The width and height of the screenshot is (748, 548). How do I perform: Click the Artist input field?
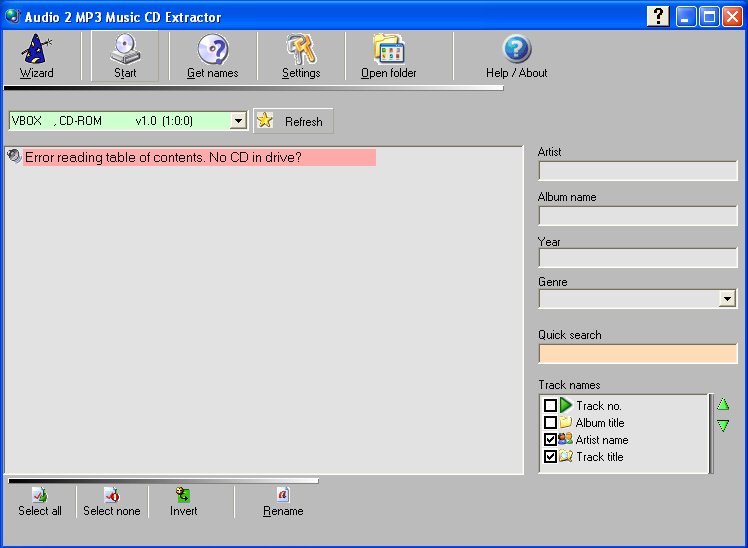click(x=638, y=171)
